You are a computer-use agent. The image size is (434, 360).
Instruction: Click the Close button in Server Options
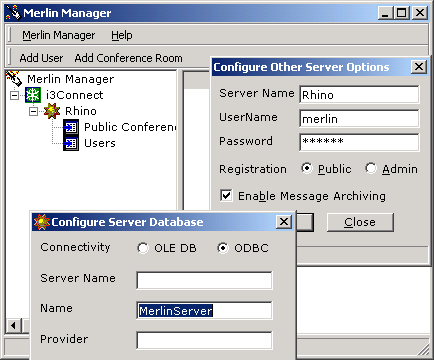coord(360,222)
